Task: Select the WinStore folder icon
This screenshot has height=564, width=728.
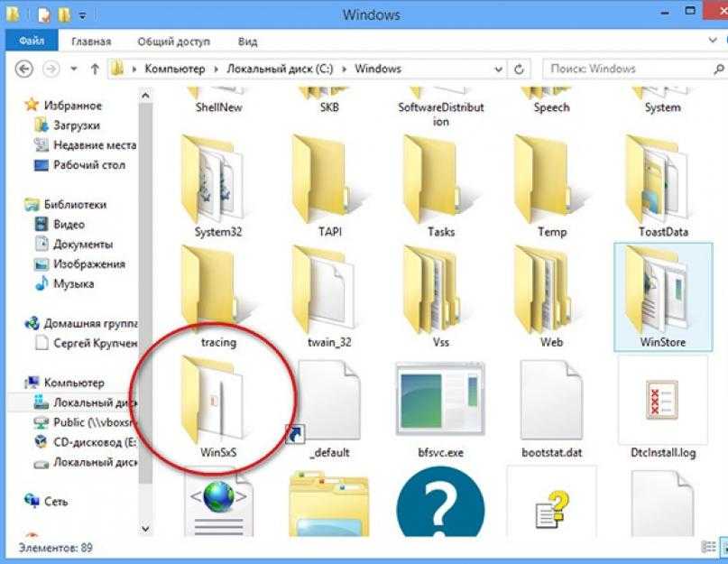Action: [x=657, y=289]
